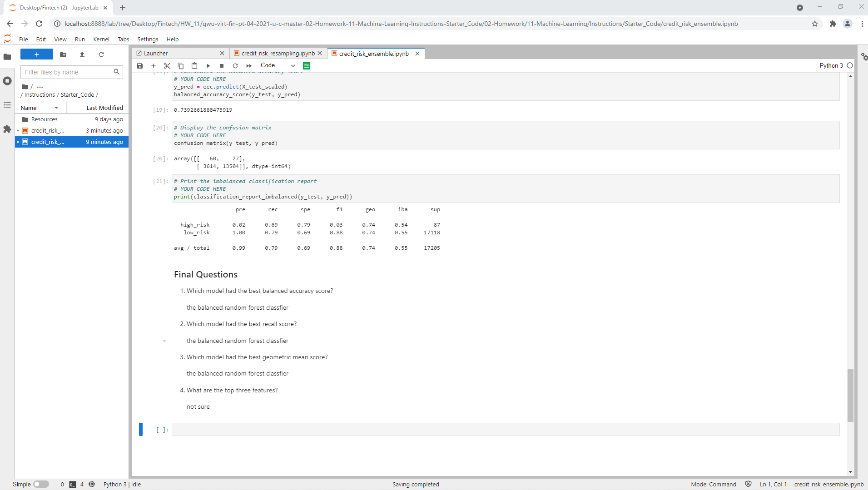Open the Extension Manager sidebar

coord(7,129)
